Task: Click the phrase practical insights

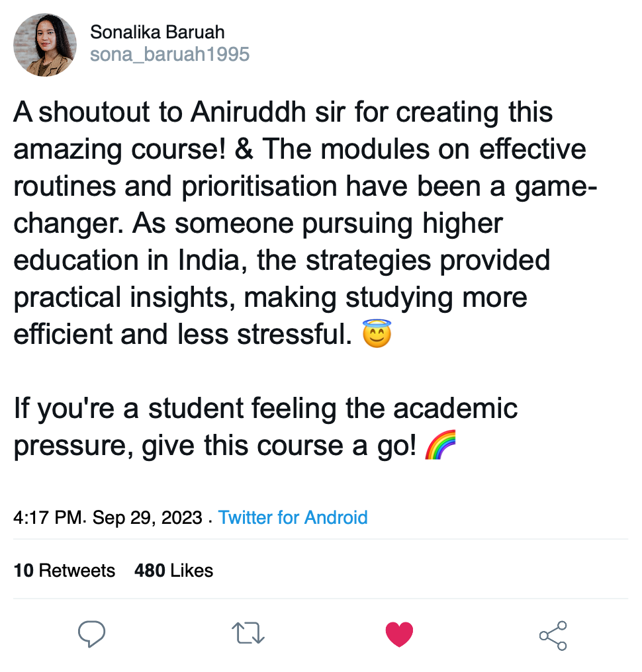Action: click(122, 297)
